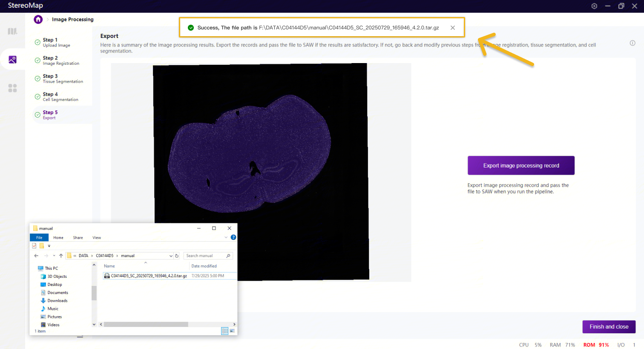
Task: Click the CPU 5% status indicator
Action: (530, 345)
